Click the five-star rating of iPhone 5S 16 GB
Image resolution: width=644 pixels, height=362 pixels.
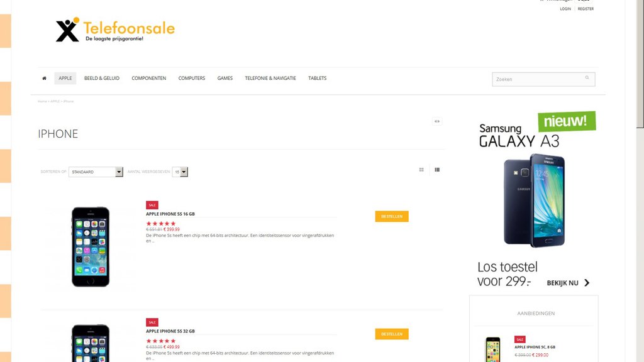tap(161, 224)
